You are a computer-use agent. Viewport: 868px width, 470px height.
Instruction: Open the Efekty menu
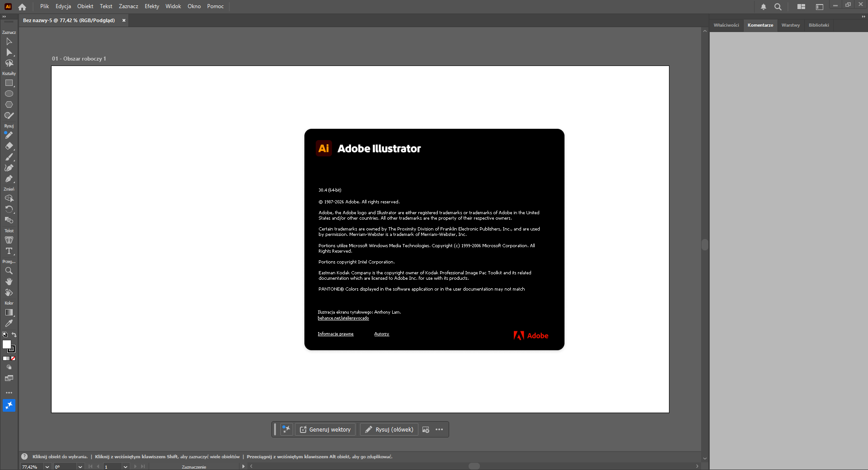pyautogui.click(x=152, y=6)
